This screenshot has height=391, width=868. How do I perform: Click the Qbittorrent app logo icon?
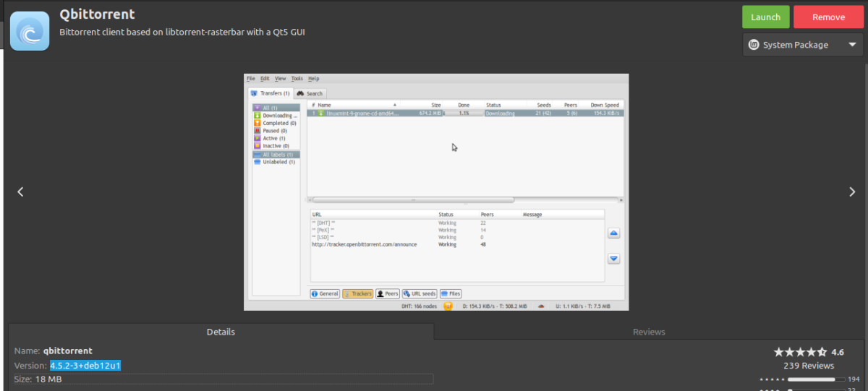tap(30, 31)
